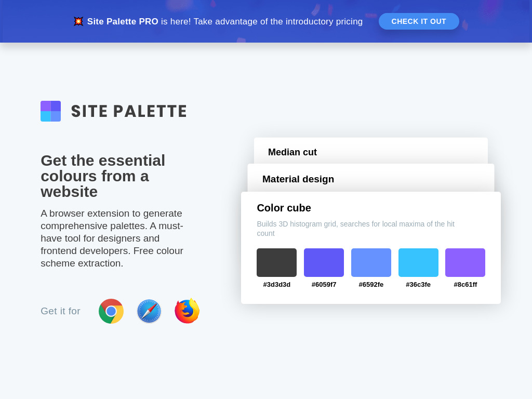
Task: Click the #8c61ff hex code label
Action: [x=465, y=285]
